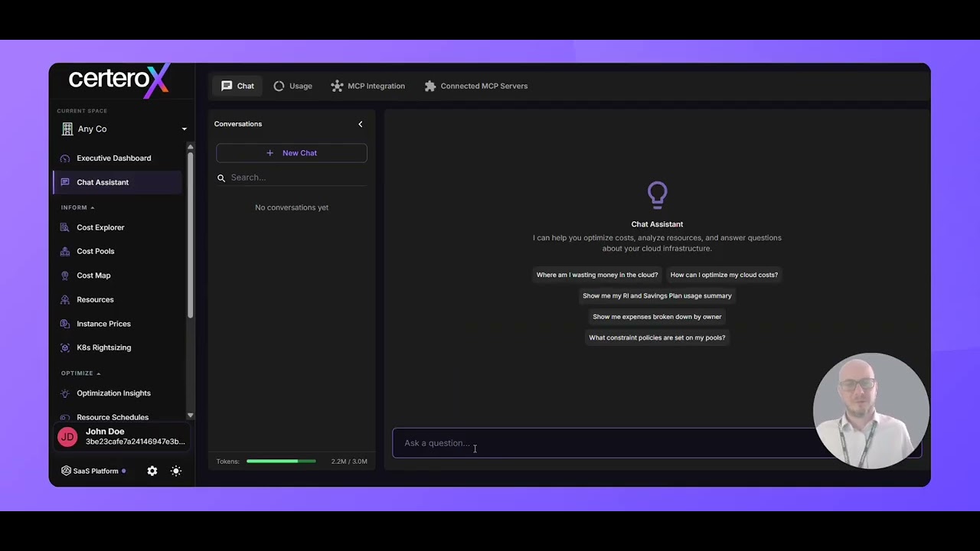The image size is (980, 551).
Task: Click the plus icon on New Chat
Action: pos(269,153)
